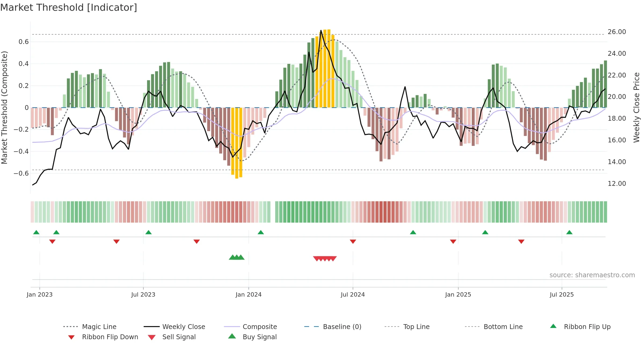Click the green Ribbon Flip Up legend triangle
Screen dimensions: 644x362
pos(553,326)
